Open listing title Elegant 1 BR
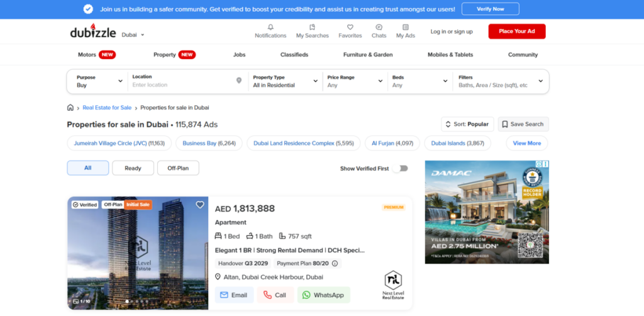This screenshot has width=644, height=316. (x=289, y=251)
